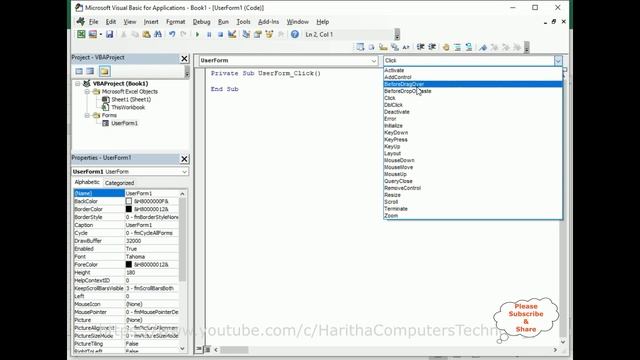Viewport: 640px width, 360px height.
Task: Click the Paste toolbar icon
Action: click(146, 34)
